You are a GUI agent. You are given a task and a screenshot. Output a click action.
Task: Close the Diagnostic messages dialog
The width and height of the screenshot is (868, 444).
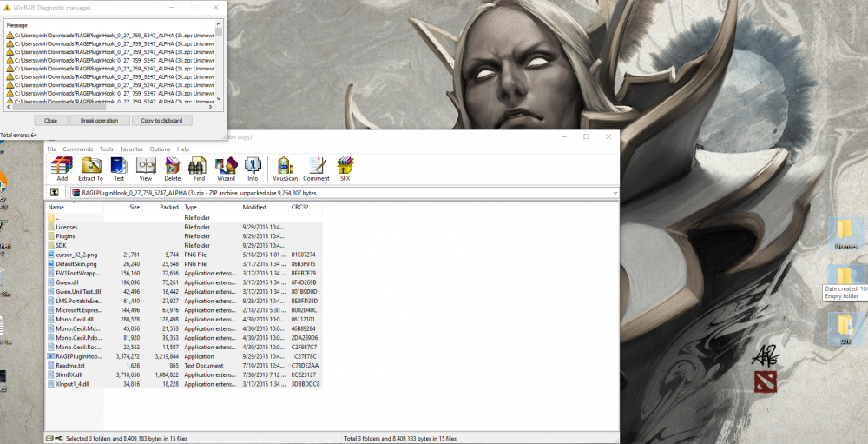pyautogui.click(x=50, y=120)
